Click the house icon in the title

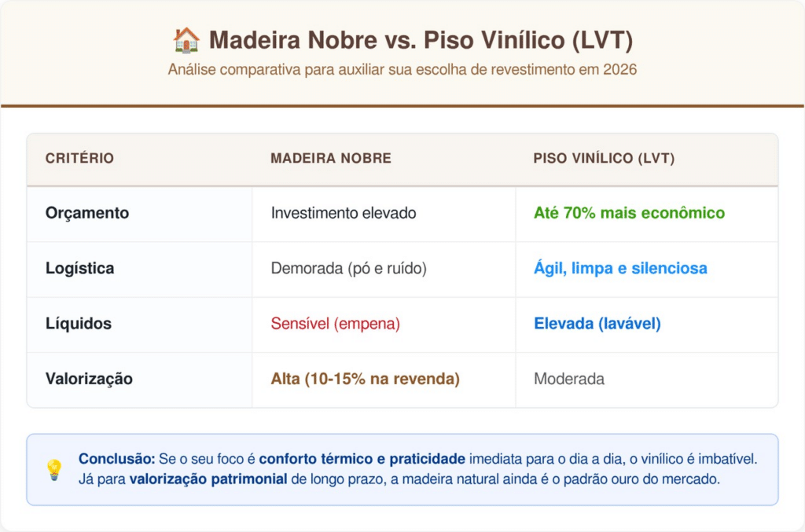(186, 39)
